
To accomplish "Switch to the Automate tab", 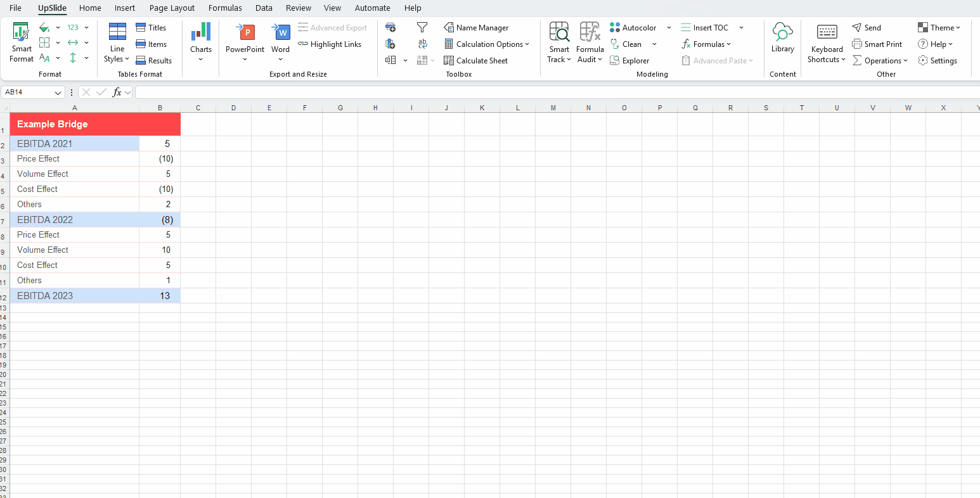I will (x=373, y=8).
